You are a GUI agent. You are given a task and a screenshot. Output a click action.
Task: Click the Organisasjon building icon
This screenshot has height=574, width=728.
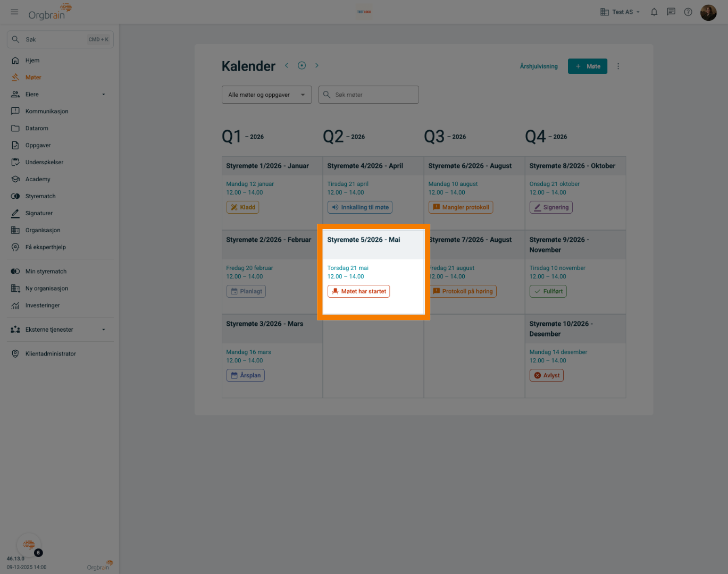(x=15, y=231)
